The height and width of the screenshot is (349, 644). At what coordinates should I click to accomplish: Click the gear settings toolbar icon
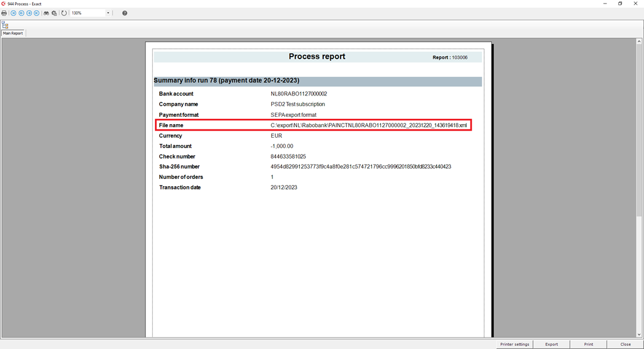[x=54, y=13]
